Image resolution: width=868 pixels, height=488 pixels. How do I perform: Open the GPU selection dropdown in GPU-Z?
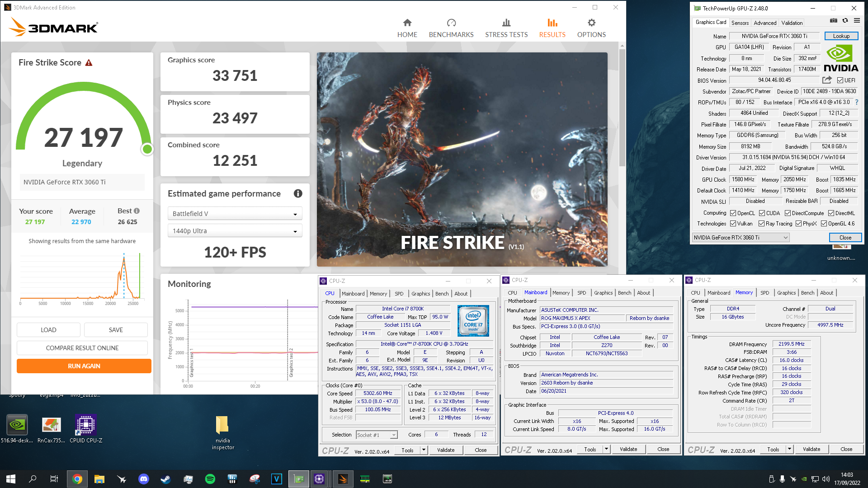coord(741,238)
